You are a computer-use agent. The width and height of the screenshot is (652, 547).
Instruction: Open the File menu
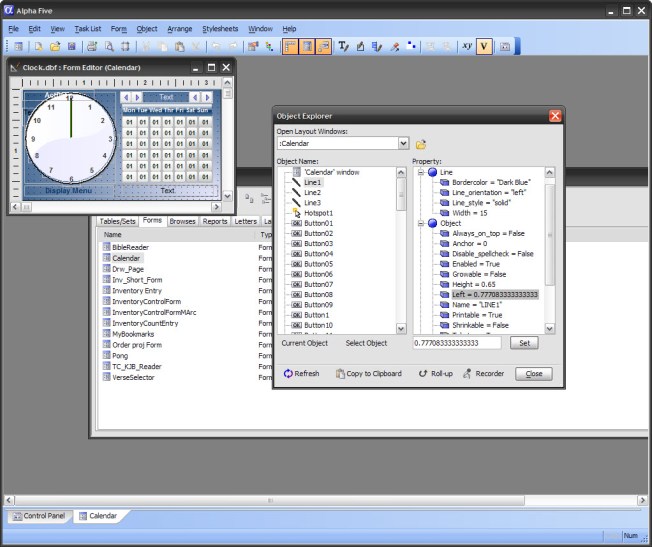tap(13, 29)
